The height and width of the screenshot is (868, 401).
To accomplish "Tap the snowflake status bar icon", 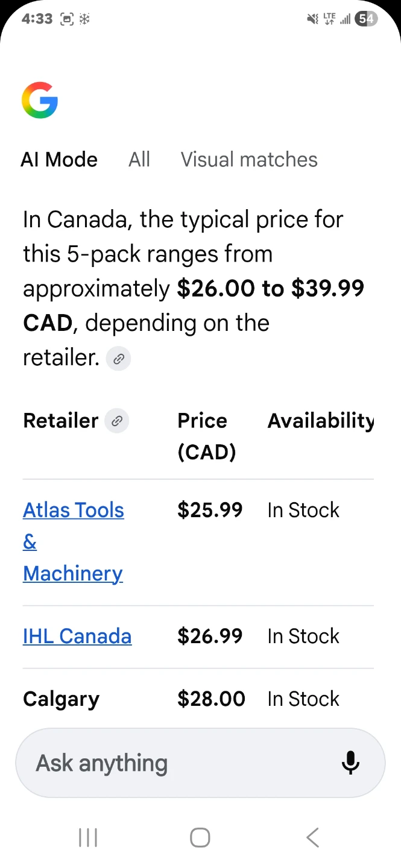I will point(84,19).
